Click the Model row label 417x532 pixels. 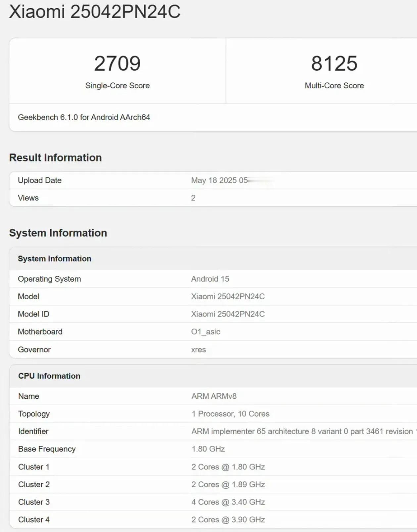point(28,296)
